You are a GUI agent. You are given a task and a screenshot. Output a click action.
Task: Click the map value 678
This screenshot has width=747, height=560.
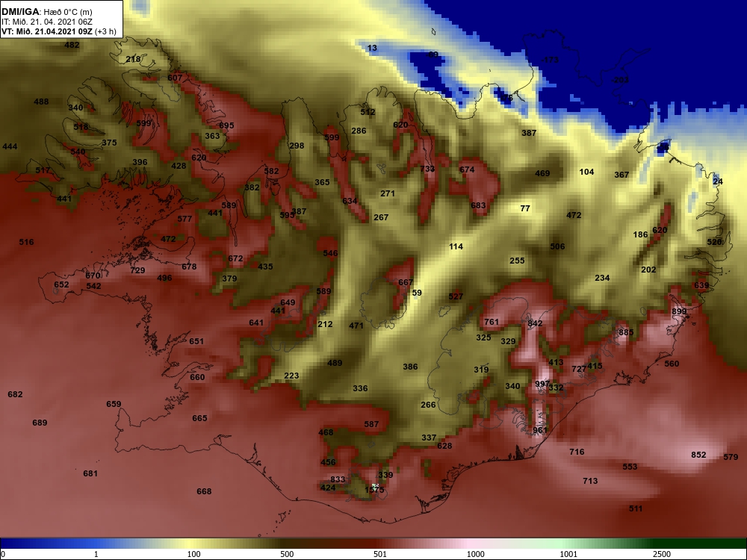(x=189, y=267)
